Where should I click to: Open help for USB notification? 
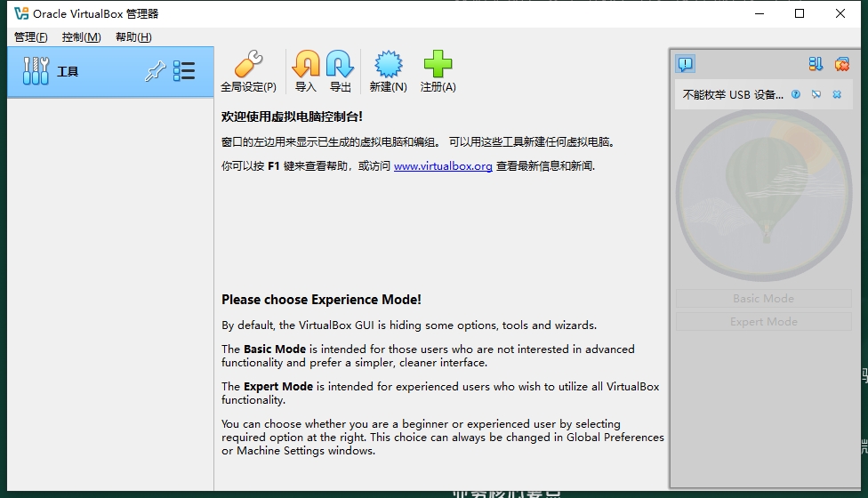coord(795,94)
